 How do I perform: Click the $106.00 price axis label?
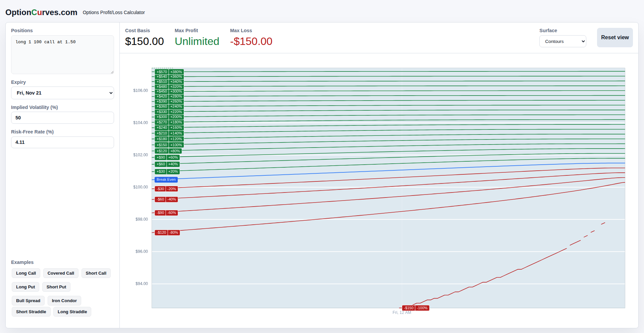pos(141,91)
